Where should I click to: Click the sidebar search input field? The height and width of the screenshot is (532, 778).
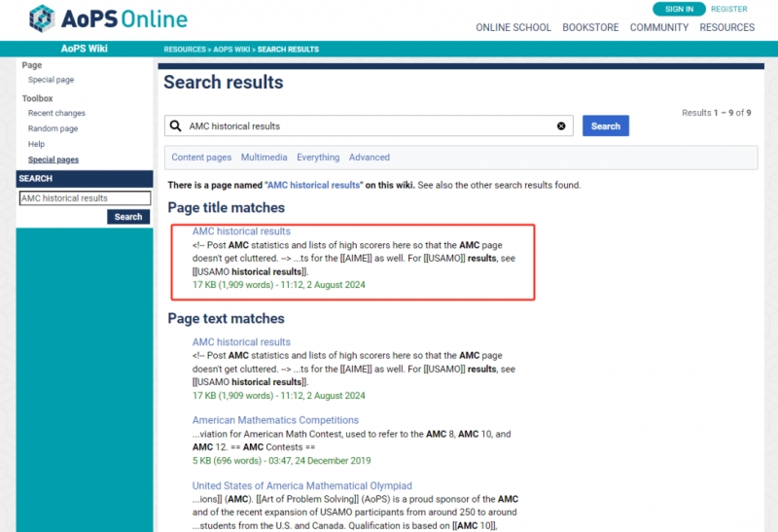tap(85, 198)
